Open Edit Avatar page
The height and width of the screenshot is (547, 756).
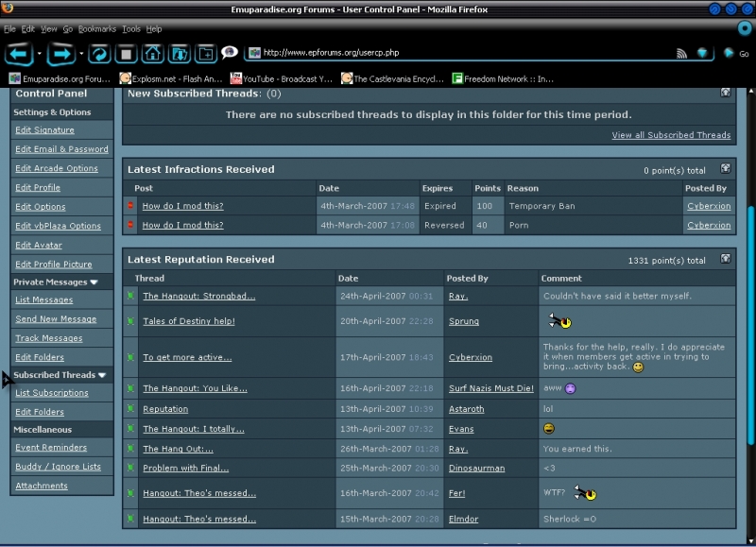pos(39,246)
